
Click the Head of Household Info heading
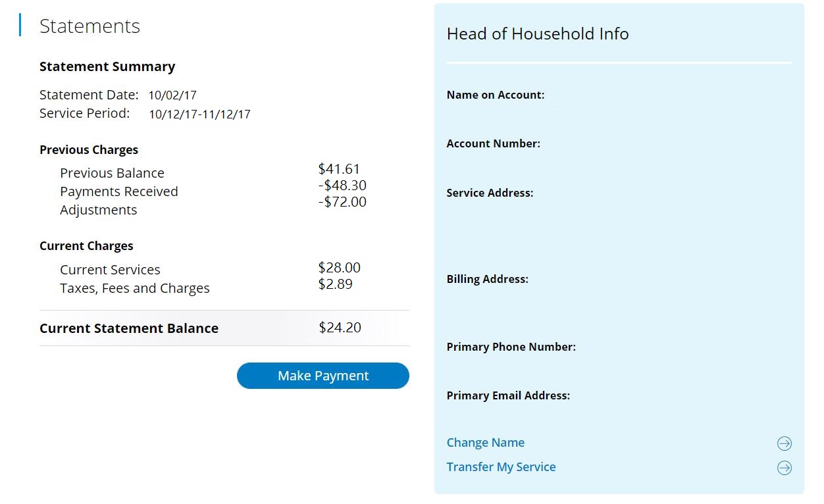[538, 34]
